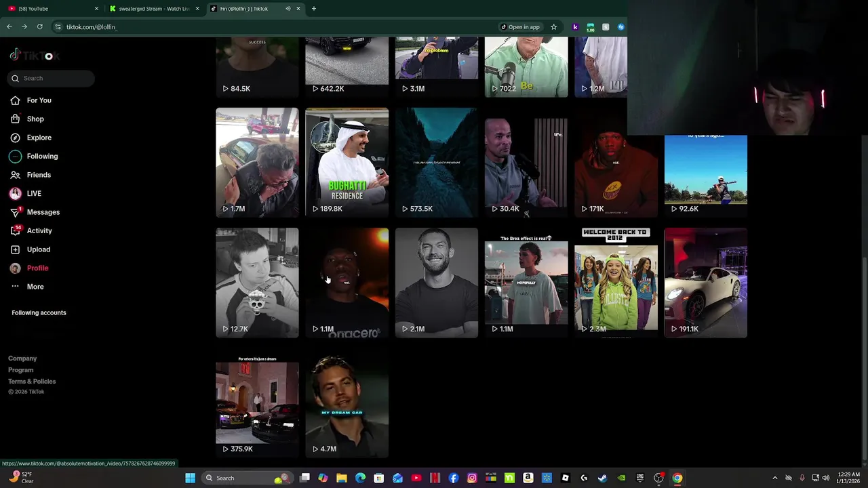
Task: Open the video with 84.5K views
Action: pos(257,67)
